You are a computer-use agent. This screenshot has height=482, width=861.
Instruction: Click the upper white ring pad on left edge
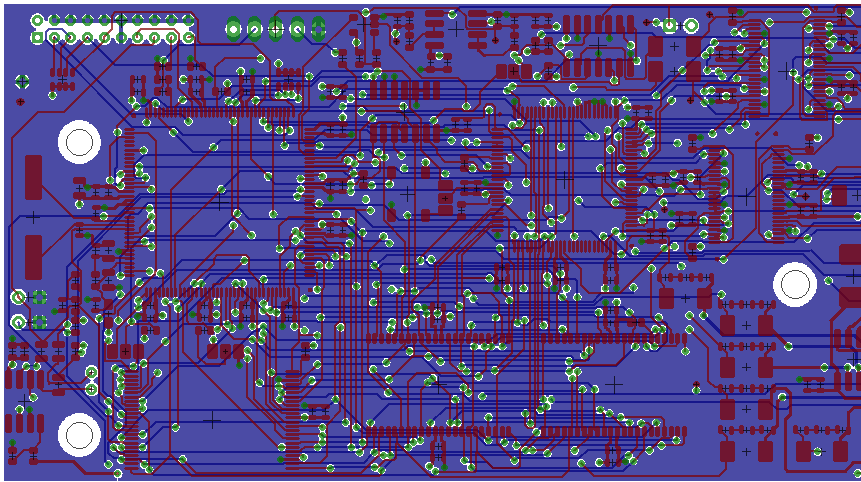18,297
